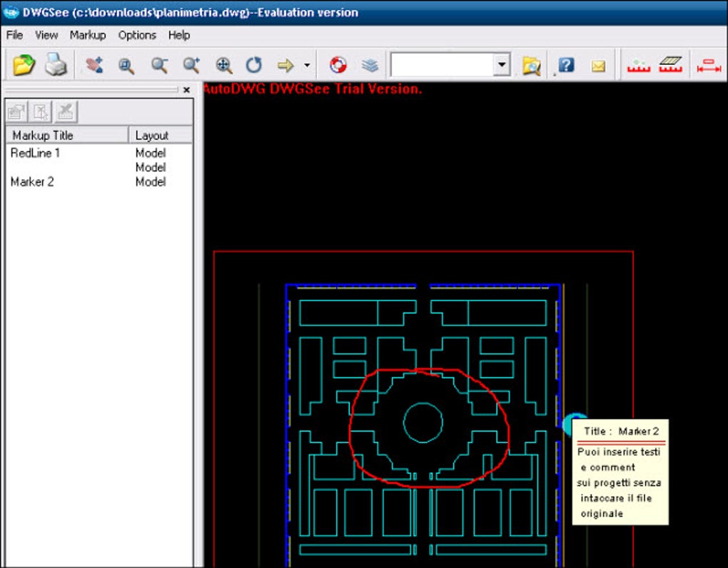The width and height of the screenshot is (728, 568).
Task: Open the Options menu
Action: (x=137, y=35)
